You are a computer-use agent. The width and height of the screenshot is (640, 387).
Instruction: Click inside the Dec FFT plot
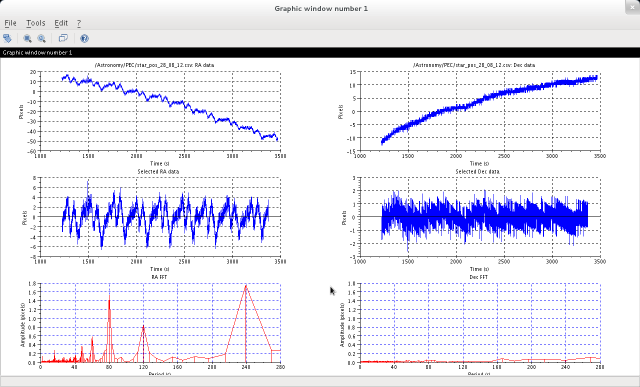480,323
